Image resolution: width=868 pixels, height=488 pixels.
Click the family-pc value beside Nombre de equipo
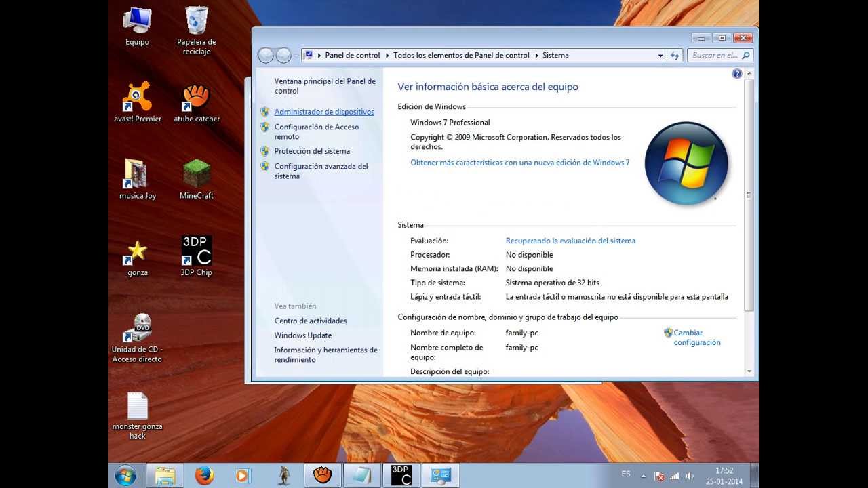pos(522,333)
